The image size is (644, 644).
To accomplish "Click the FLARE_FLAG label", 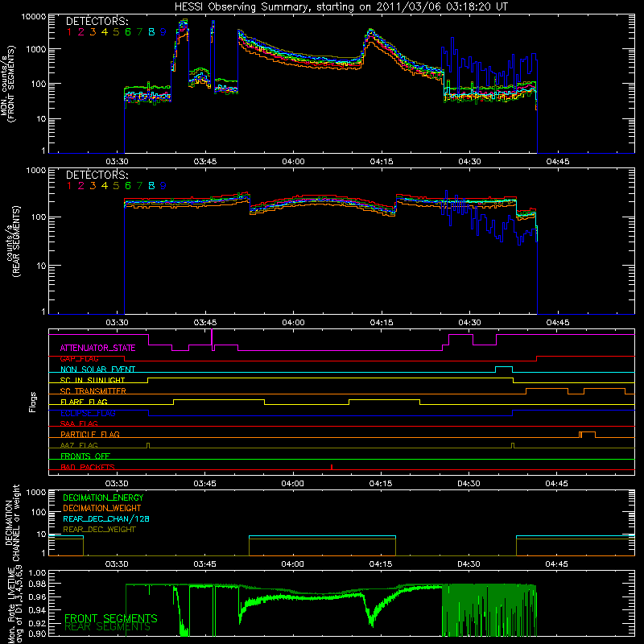I will tap(84, 402).
